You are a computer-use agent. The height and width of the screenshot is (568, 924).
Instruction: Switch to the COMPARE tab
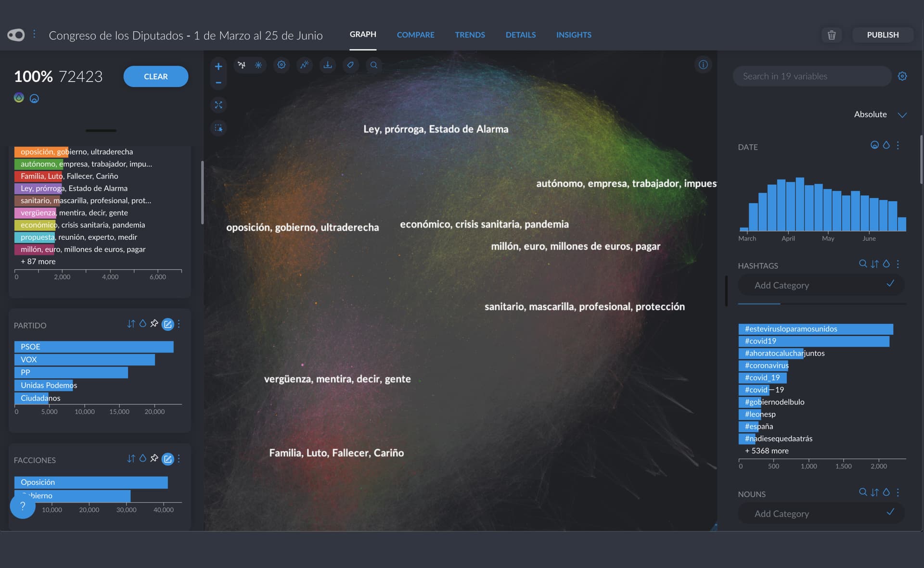coord(415,35)
